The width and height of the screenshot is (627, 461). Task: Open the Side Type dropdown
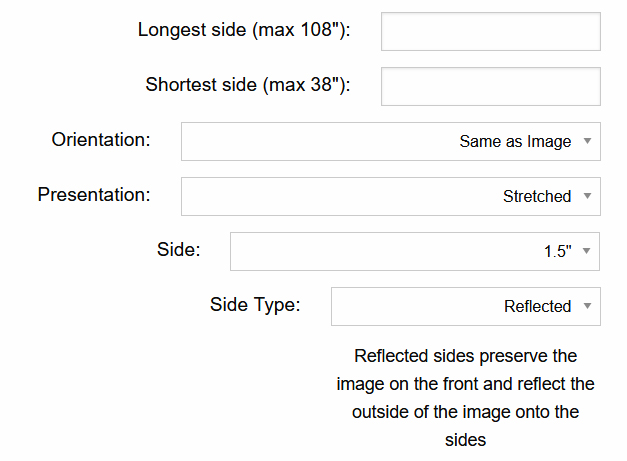pos(465,306)
